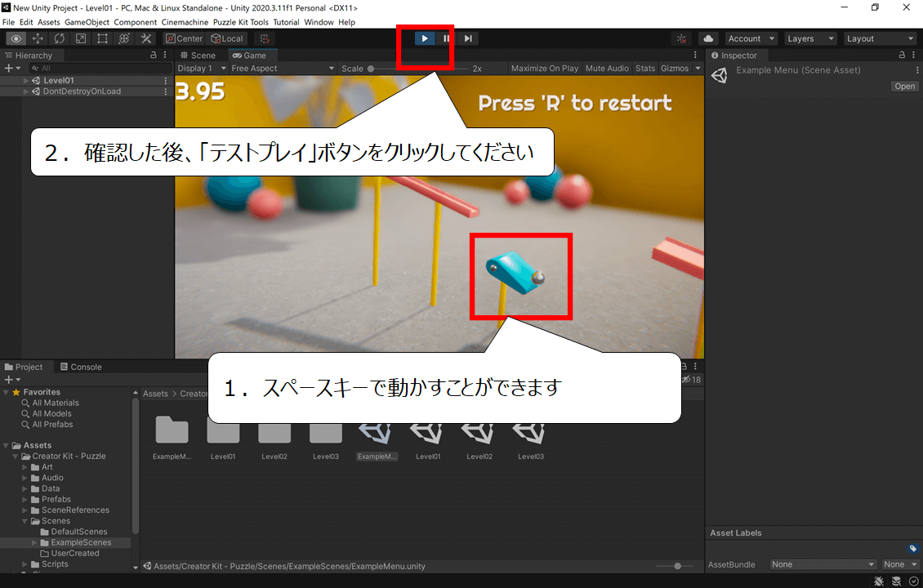Open the Account dropdown
The height and width of the screenshot is (588, 923).
[x=751, y=39]
